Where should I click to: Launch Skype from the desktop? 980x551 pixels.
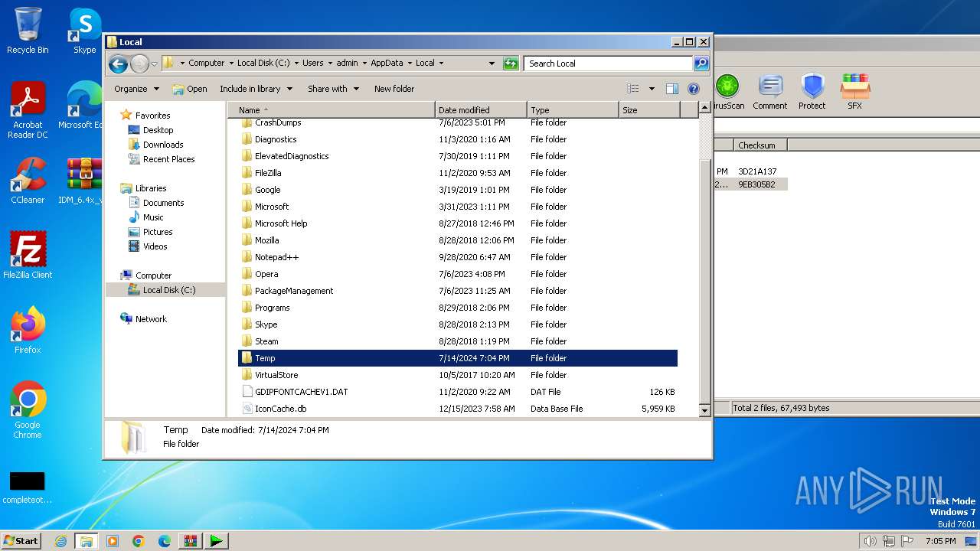click(x=84, y=31)
